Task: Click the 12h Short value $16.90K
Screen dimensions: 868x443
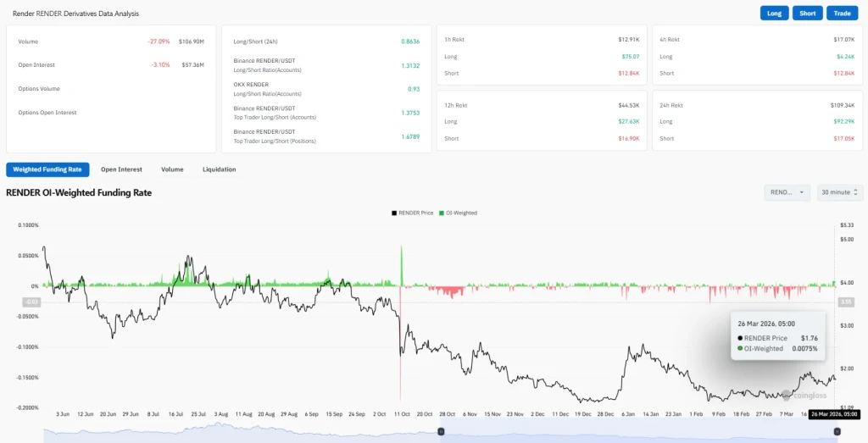Action: [x=629, y=138]
